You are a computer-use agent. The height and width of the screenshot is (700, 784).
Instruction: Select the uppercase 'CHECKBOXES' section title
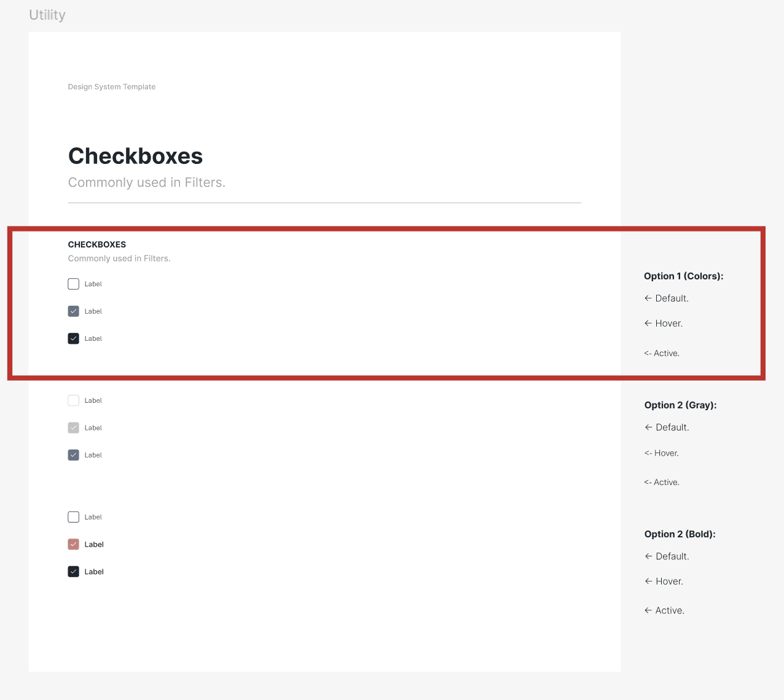click(97, 244)
